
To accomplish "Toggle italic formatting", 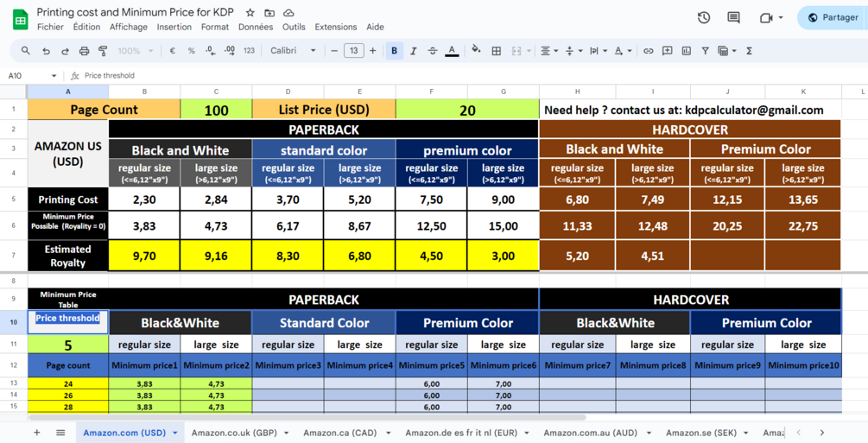I will point(413,50).
